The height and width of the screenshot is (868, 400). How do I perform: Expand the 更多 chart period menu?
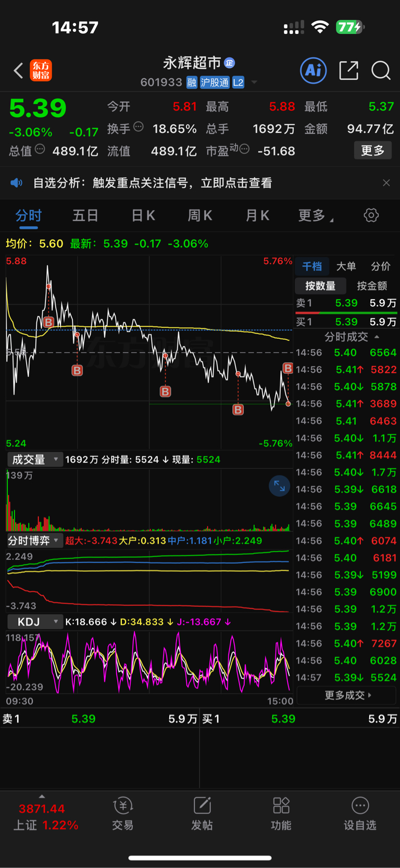point(316,215)
